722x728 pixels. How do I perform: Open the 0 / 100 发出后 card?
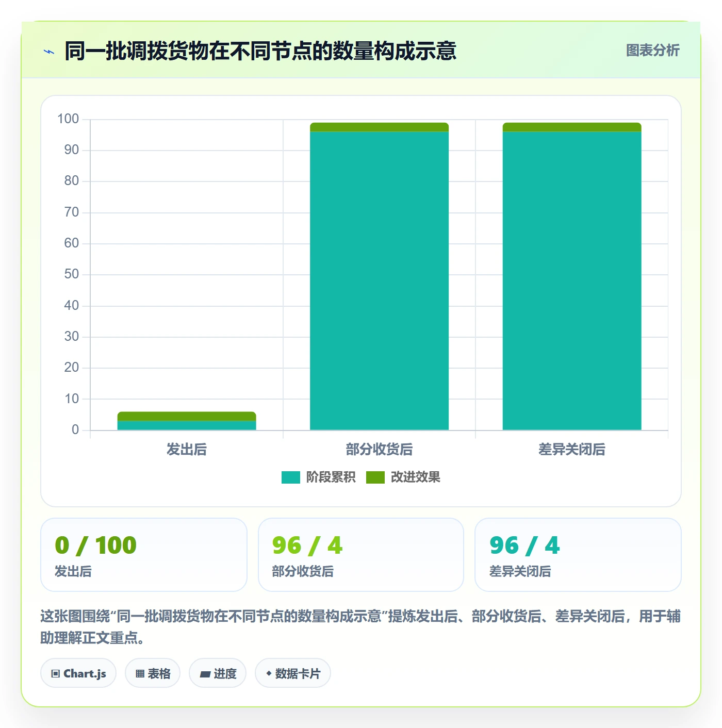[x=144, y=555]
